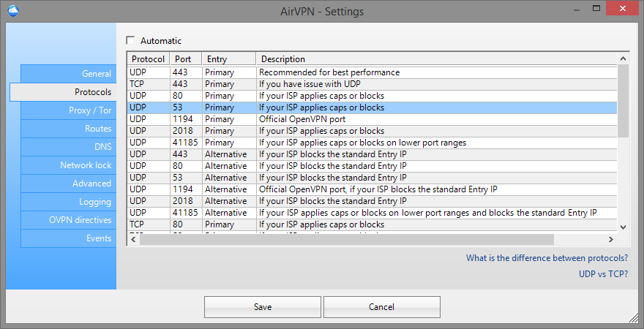Close the AirVPN Settings window
Image resolution: width=644 pixels, height=329 pixels.
point(622,8)
